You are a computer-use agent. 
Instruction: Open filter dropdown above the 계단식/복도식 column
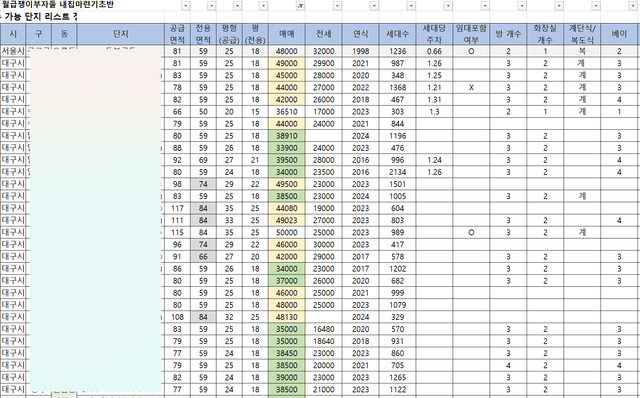pos(596,6)
